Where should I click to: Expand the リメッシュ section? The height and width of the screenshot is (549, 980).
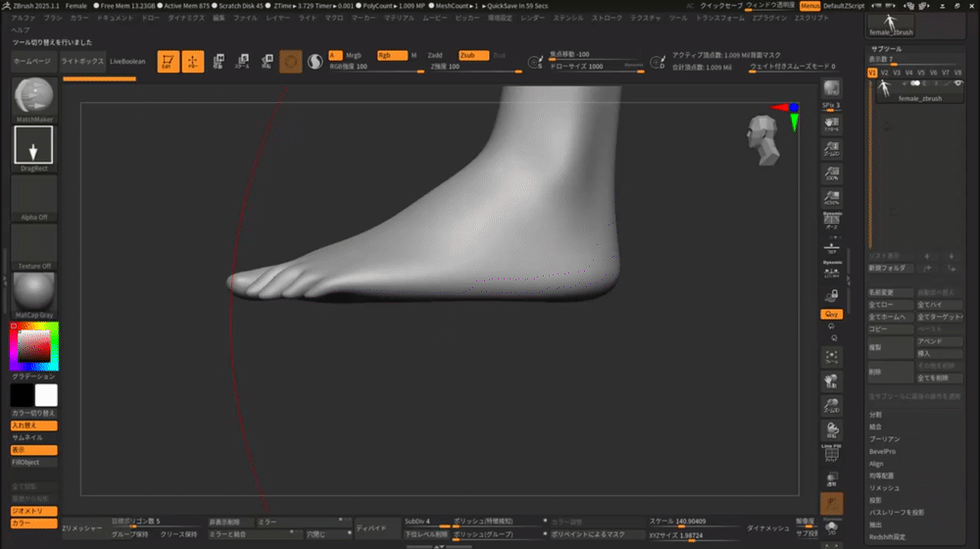click(x=884, y=487)
